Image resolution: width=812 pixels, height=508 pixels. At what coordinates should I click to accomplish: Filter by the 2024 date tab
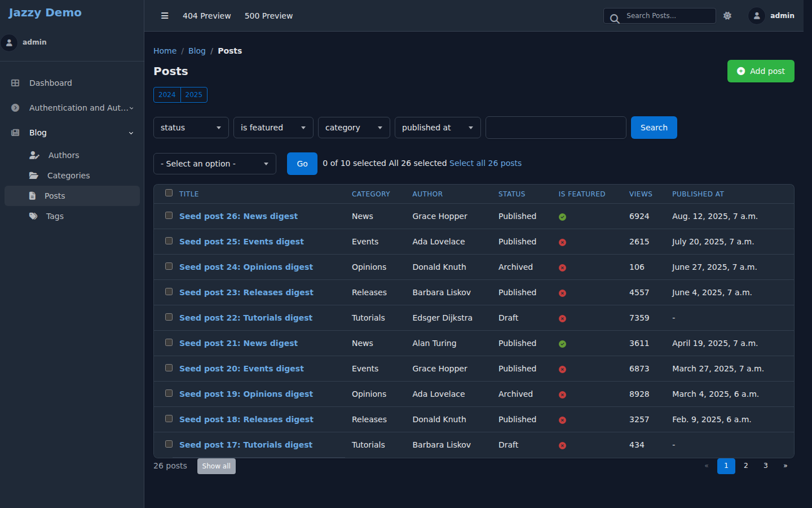tap(167, 95)
